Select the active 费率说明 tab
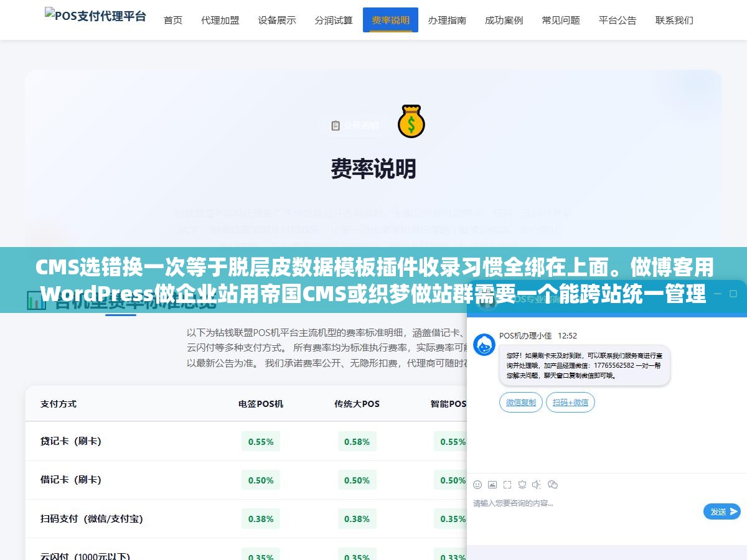Image resolution: width=747 pixels, height=560 pixels. 391,20
